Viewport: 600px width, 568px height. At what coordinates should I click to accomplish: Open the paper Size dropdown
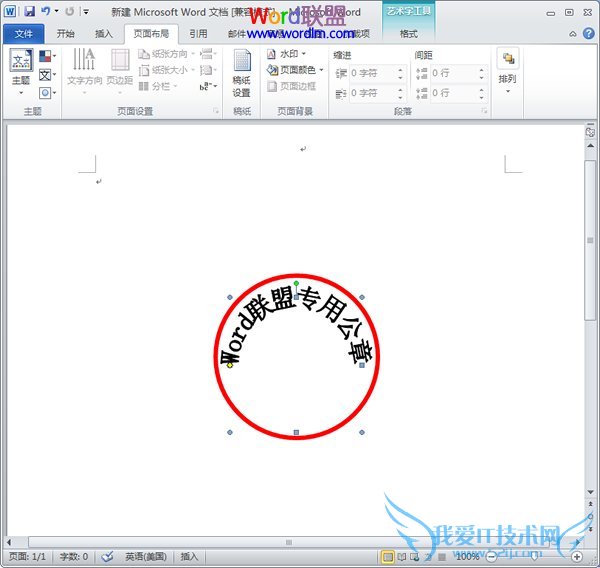coord(166,70)
